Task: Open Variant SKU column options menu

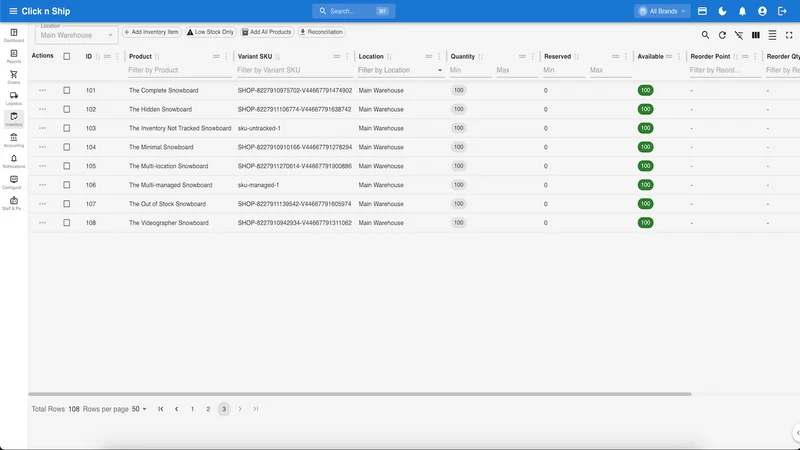Action: tap(347, 57)
